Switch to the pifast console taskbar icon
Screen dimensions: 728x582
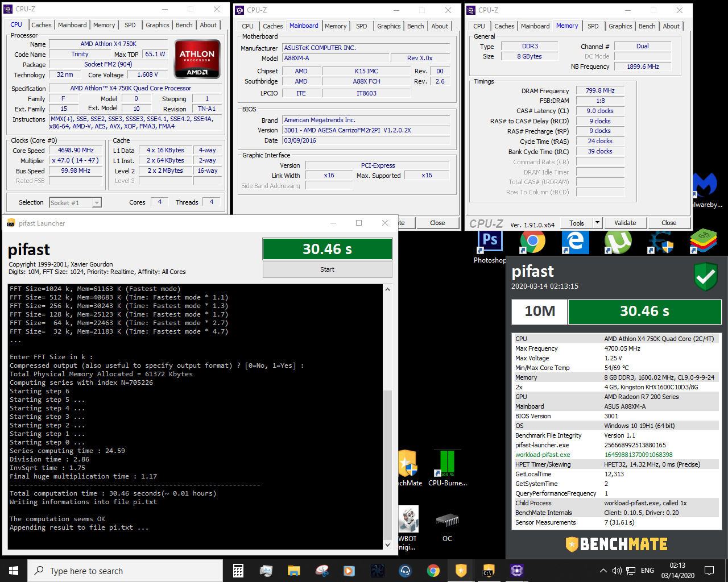[x=489, y=571]
